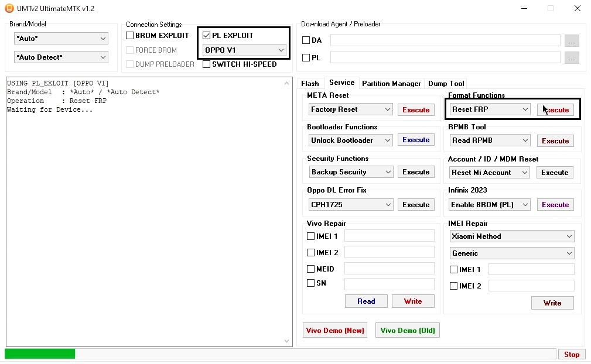Screen dimensions: 591x364
Task: Open the Xiaomi Method dropdown
Action: (512, 236)
